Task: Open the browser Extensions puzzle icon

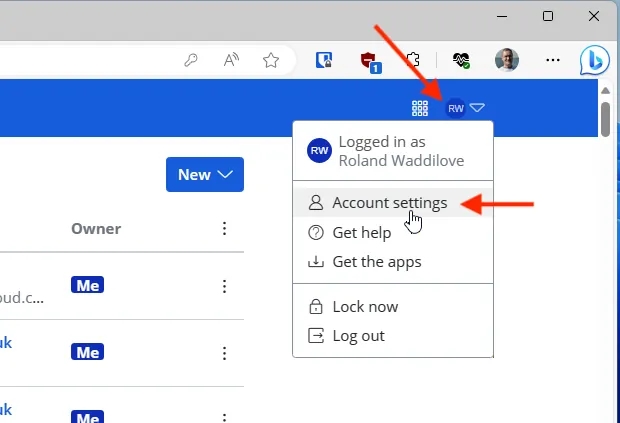Action: tap(414, 60)
